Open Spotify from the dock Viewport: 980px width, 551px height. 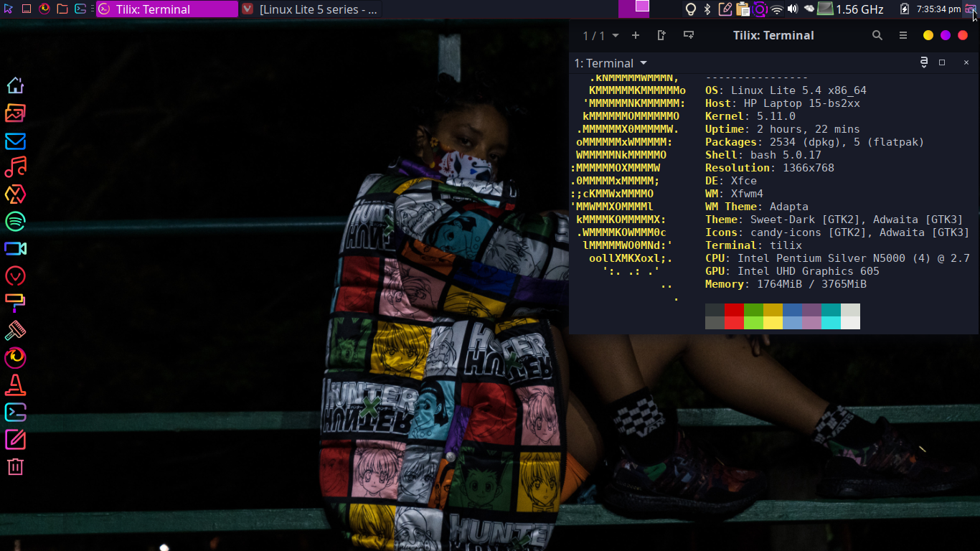pyautogui.click(x=16, y=221)
